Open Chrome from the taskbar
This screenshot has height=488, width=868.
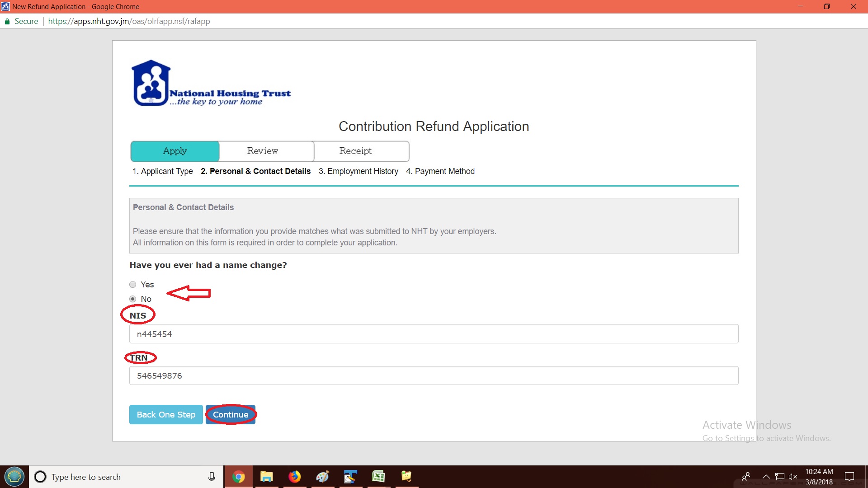[x=239, y=477]
